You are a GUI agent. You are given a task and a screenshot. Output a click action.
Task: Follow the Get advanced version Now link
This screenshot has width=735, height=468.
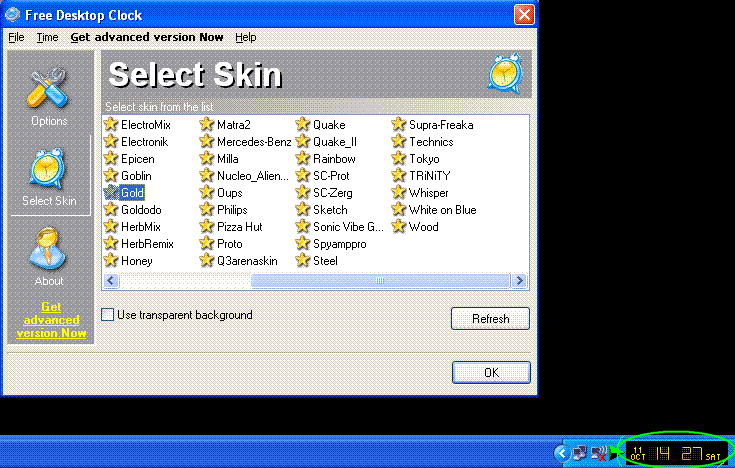(51, 320)
